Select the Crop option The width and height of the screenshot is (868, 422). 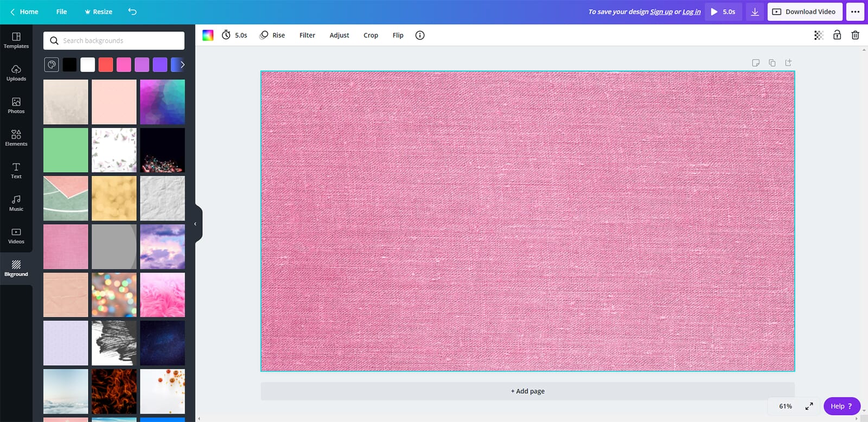coord(371,35)
